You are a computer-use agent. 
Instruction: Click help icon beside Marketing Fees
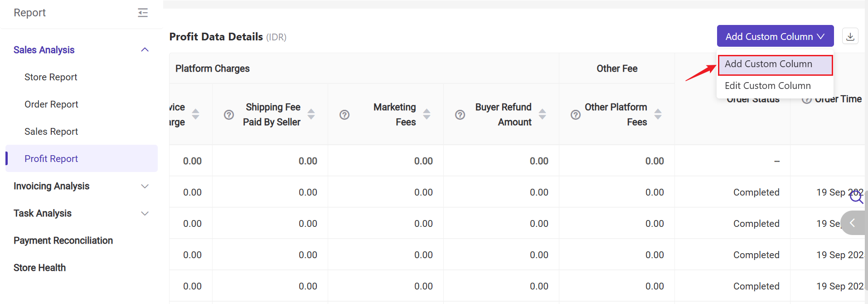pyautogui.click(x=344, y=115)
